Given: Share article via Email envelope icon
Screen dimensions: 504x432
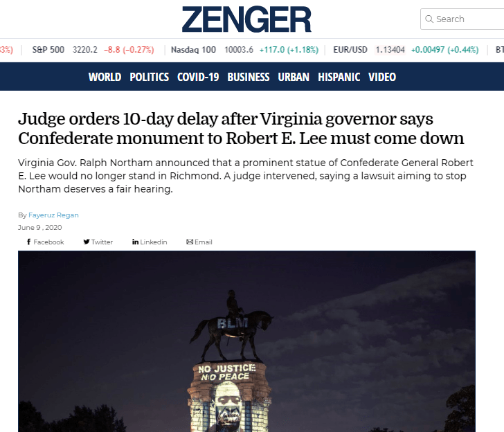Looking at the screenshot, I should click(x=190, y=242).
